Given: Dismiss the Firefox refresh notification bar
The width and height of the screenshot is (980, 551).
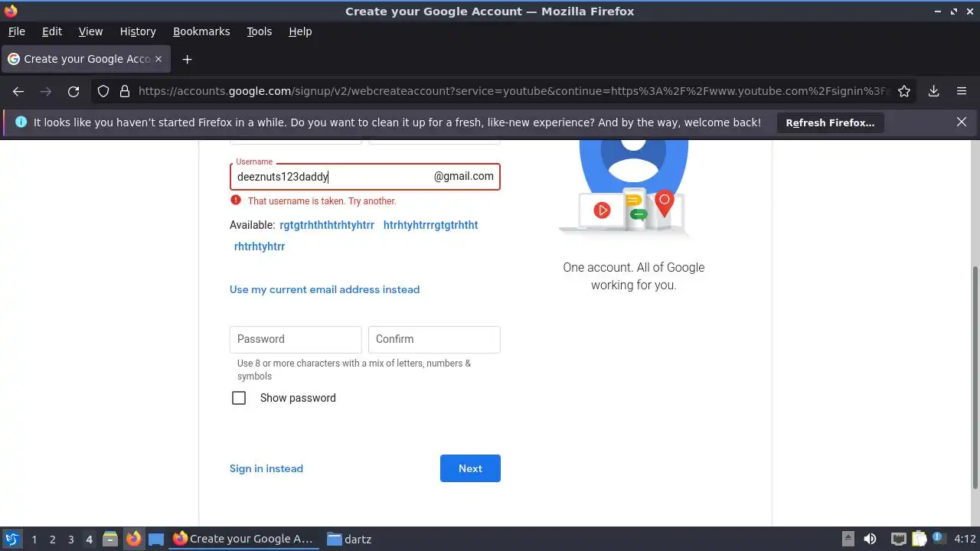Looking at the screenshot, I should 962,122.
